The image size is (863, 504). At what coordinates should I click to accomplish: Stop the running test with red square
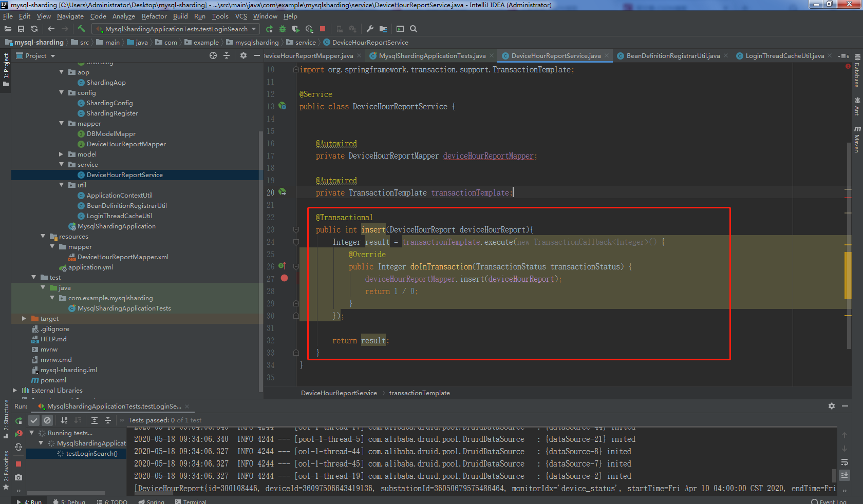[x=18, y=464]
